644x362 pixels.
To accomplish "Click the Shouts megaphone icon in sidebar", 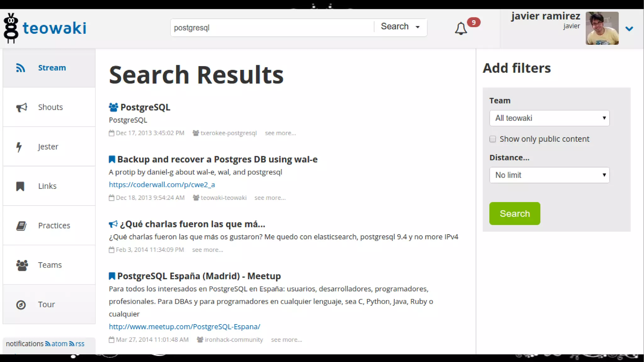I will (x=21, y=107).
